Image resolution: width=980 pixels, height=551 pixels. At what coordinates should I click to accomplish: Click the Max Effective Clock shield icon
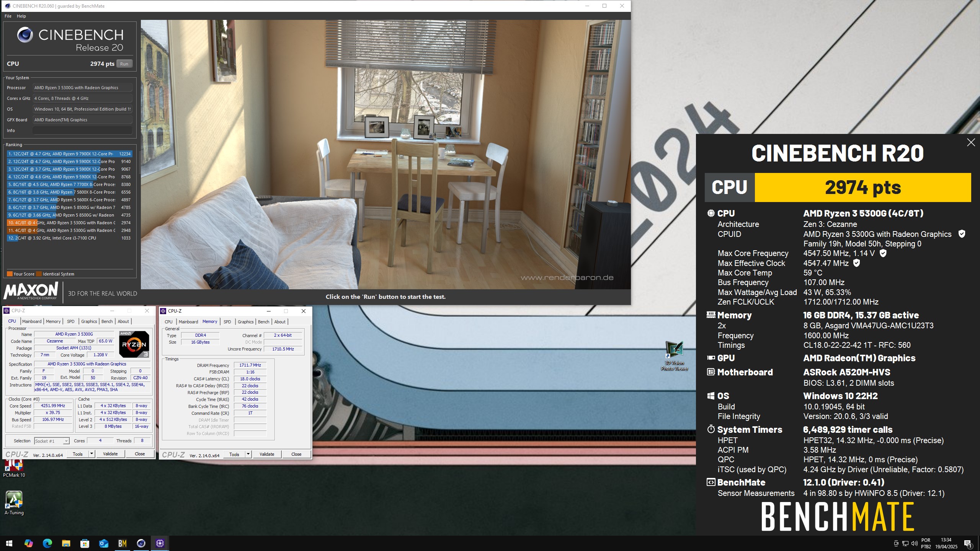click(856, 263)
